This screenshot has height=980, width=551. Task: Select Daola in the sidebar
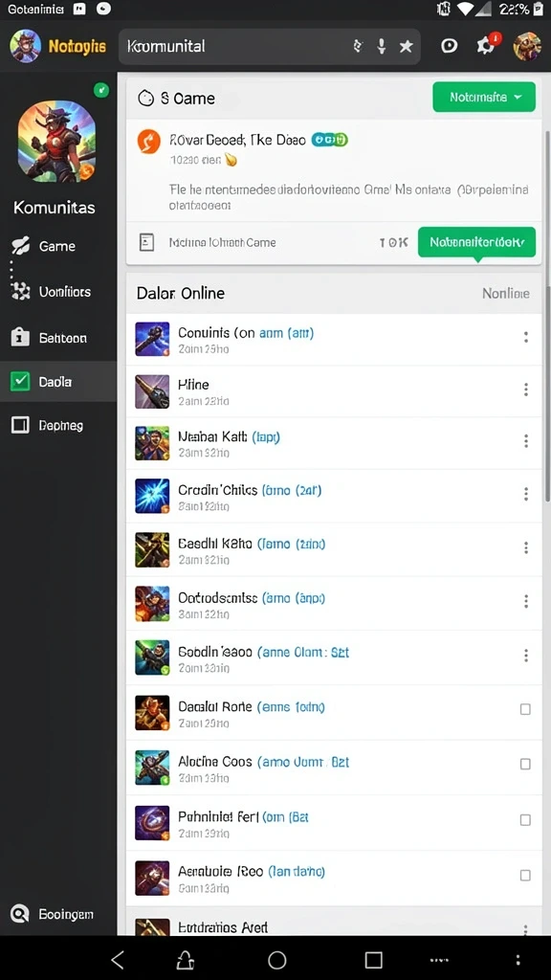tap(58, 381)
